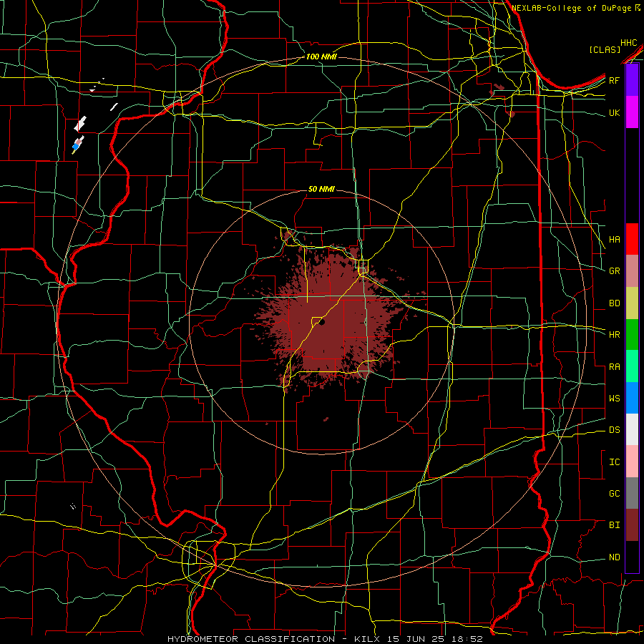Click the HR green legend swatch

click(632, 335)
